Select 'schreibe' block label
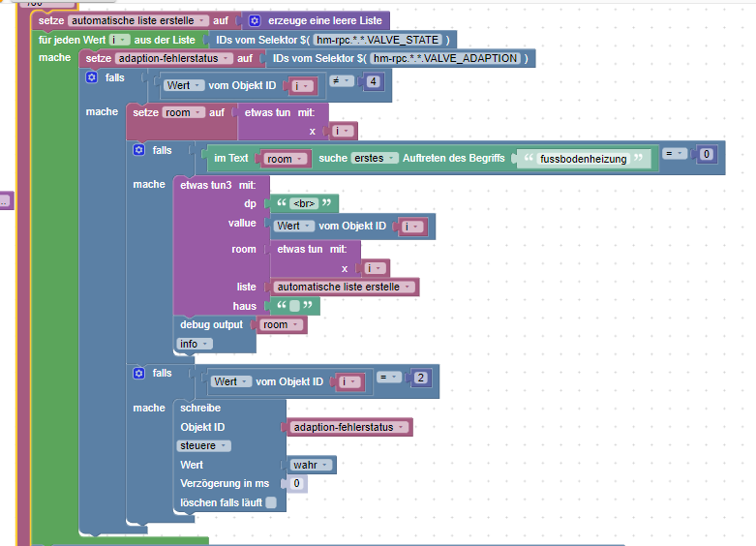756x546 pixels. tap(200, 409)
